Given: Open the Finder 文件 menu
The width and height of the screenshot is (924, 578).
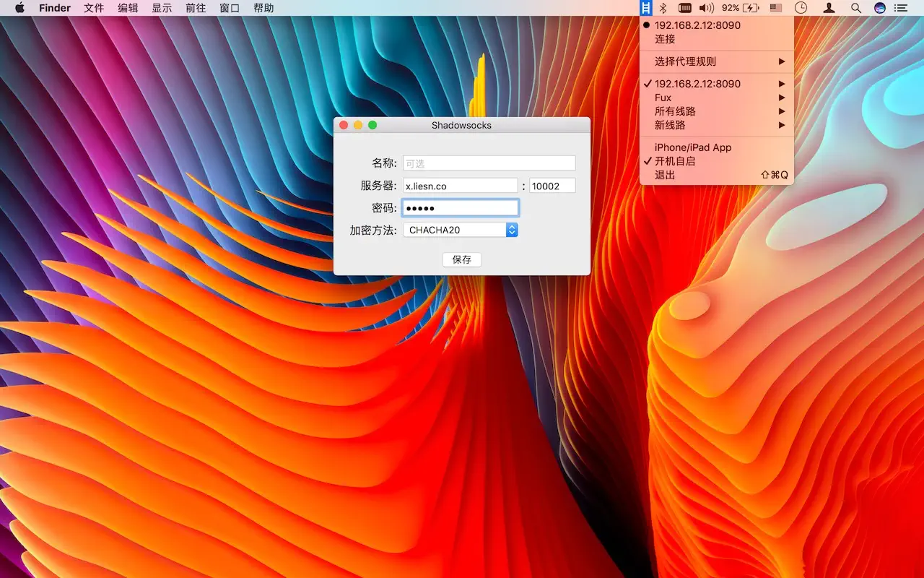Looking at the screenshot, I should (x=93, y=8).
